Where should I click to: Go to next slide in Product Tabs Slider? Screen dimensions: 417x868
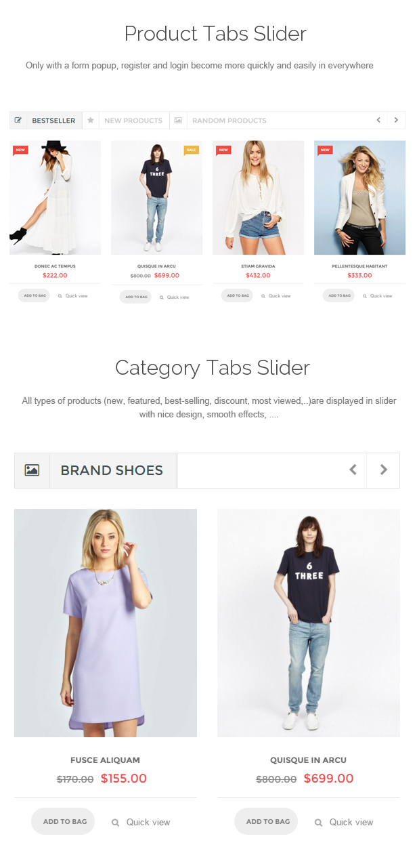pyautogui.click(x=397, y=120)
